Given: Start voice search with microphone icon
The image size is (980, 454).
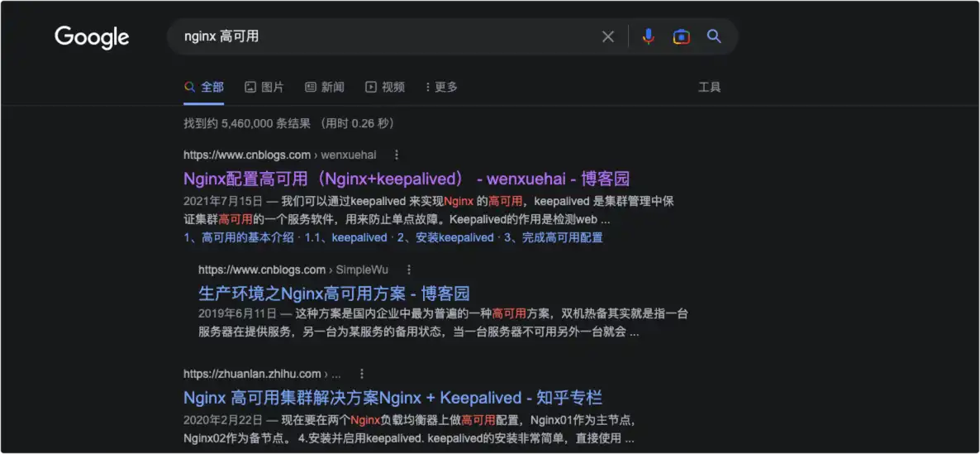Looking at the screenshot, I should click(649, 37).
